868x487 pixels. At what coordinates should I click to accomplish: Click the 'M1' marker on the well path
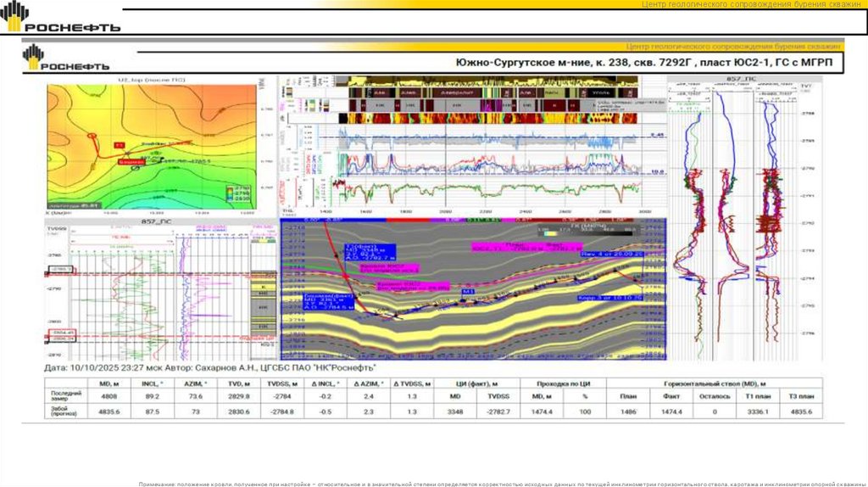coord(468,291)
